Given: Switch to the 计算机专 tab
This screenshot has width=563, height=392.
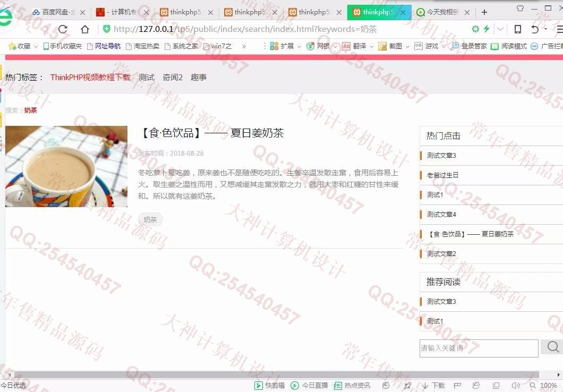Looking at the screenshot, I should (x=122, y=12).
